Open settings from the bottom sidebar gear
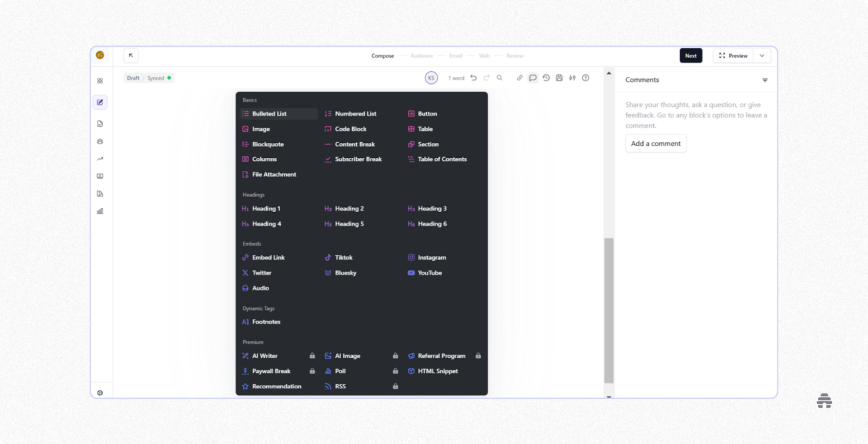Image resolution: width=868 pixels, height=444 pixels. 100,393
